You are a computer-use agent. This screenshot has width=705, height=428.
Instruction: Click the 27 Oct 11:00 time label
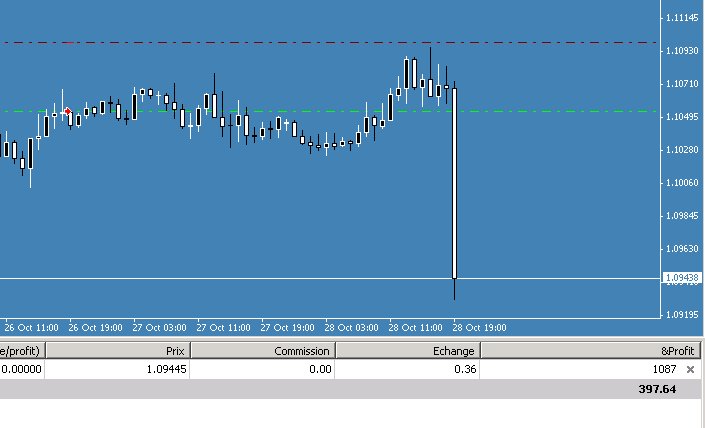coord(223,328)
